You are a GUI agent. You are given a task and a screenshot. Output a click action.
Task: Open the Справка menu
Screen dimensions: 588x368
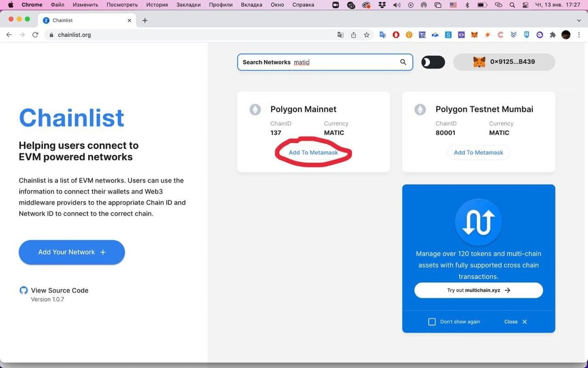(x=303, y=5)
